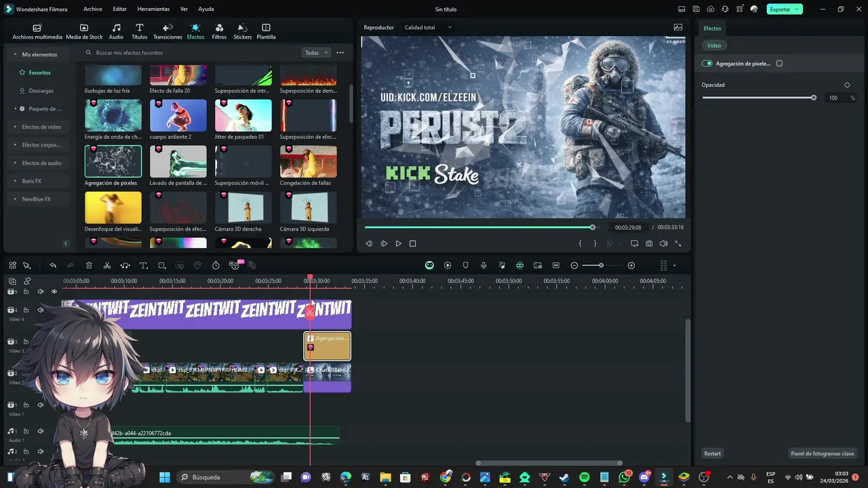Open the Herramientas menu
Viewport: 868px width, 488px height.
pos(153,9)
